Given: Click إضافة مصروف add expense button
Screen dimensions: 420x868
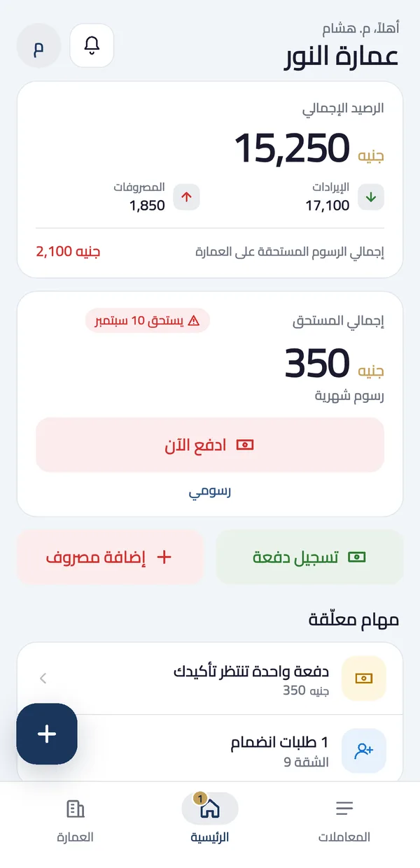Looking at the screenshot, I should pos(110,557).
